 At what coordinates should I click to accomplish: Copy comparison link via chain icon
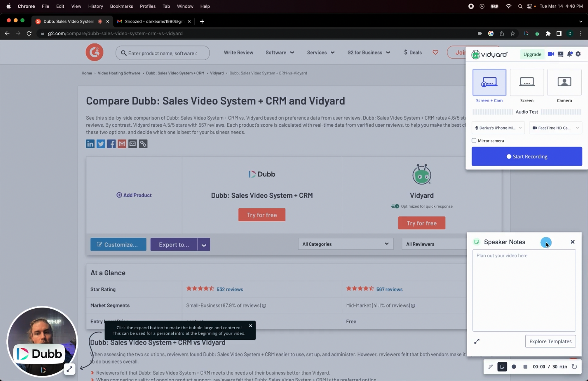point(143,144)
